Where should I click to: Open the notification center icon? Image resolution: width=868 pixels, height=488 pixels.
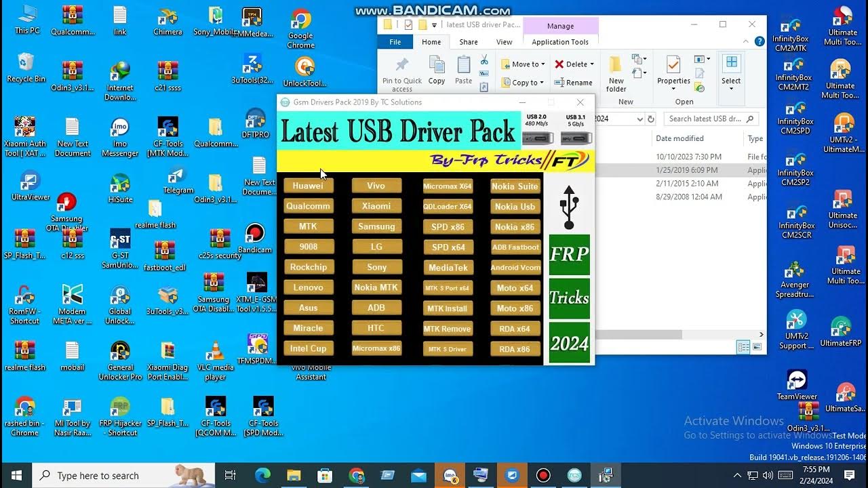pos(849,475)
